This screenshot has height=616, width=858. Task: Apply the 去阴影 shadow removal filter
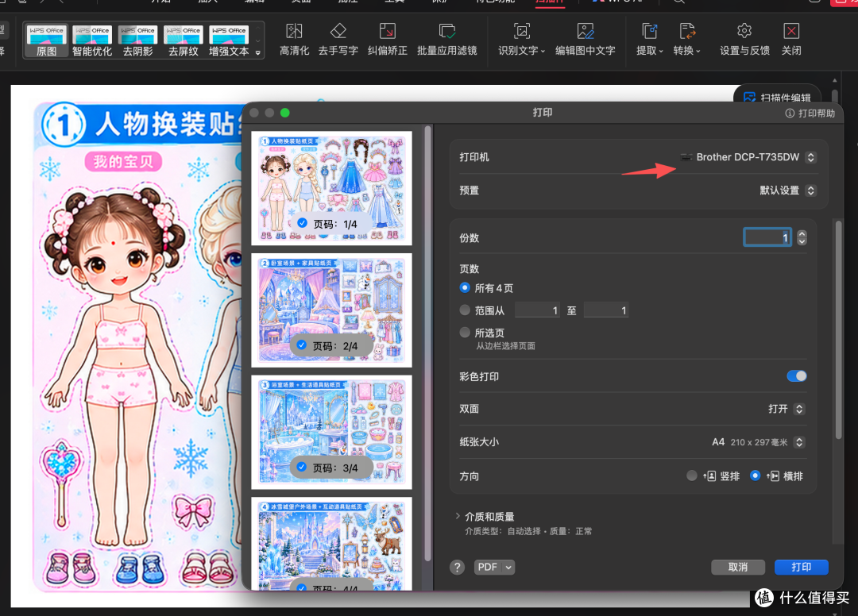pos(138,41)
